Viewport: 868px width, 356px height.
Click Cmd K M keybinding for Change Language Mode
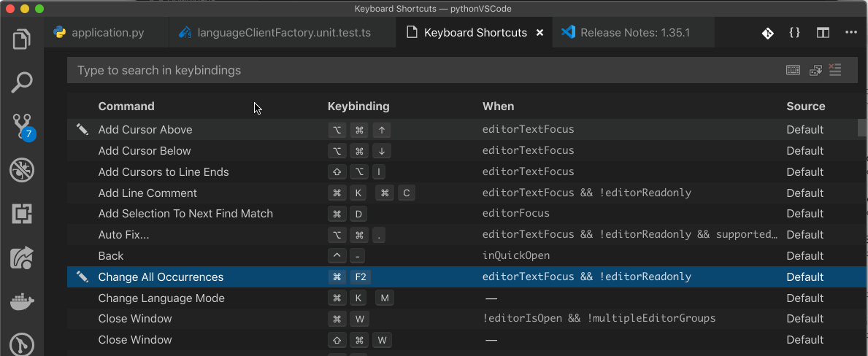[361, 298]
